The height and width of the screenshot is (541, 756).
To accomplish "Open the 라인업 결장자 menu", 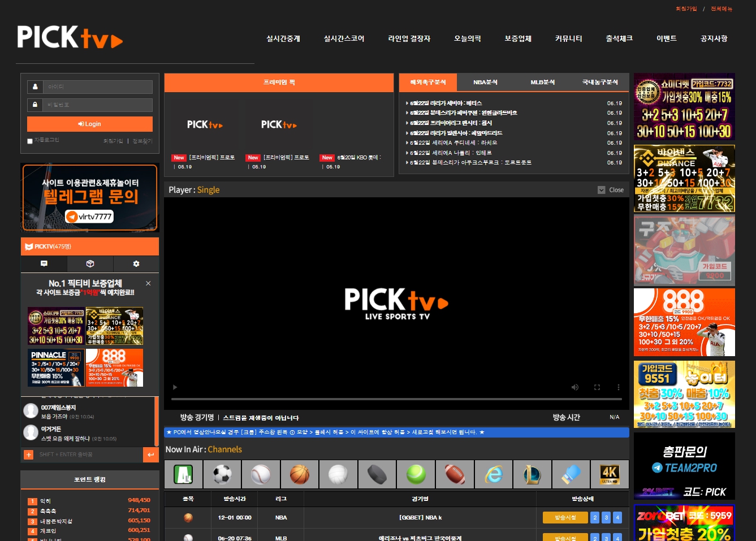I will coord(409,38).
